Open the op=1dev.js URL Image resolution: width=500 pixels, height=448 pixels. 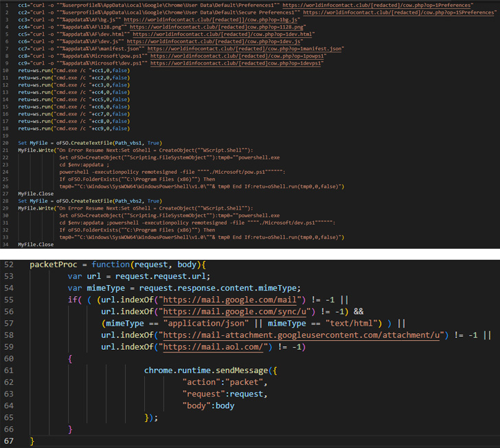[x=214, y=41]
